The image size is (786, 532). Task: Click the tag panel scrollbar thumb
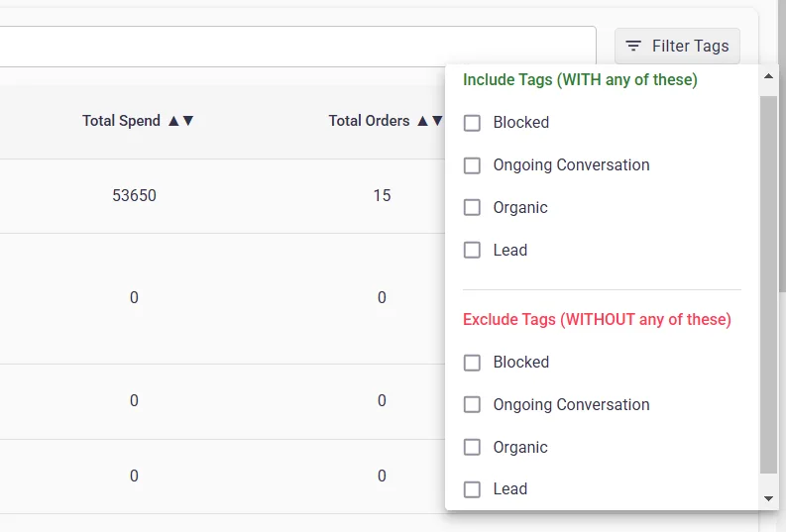(768, 284)
